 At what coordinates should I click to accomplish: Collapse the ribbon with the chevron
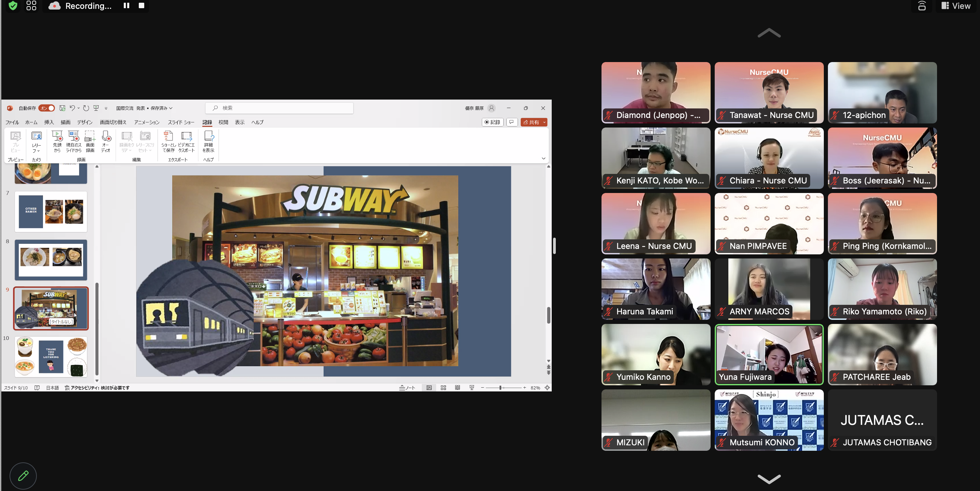point(544,159)
